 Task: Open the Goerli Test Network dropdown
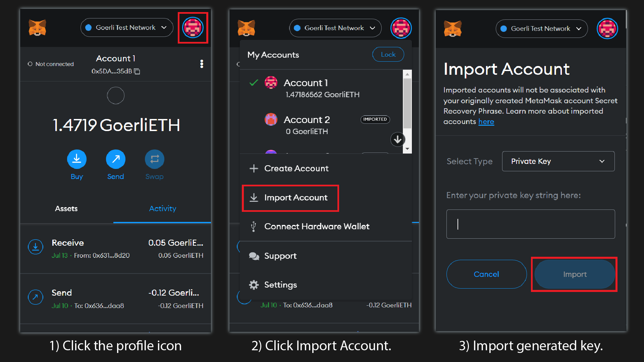point(126,27)
